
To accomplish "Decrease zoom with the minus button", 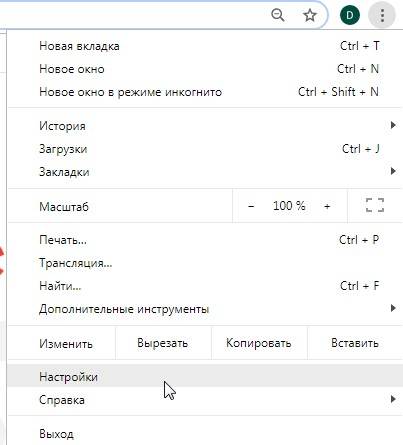I will [x=251, y=206].
